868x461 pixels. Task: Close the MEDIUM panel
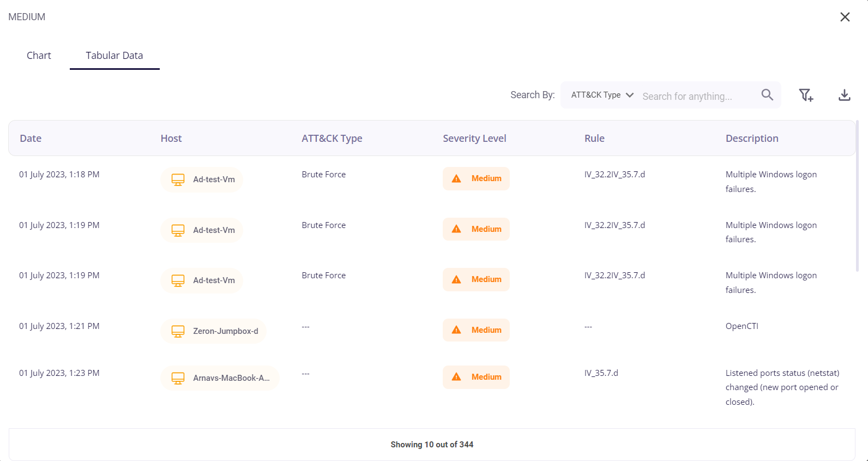[845, 17]
